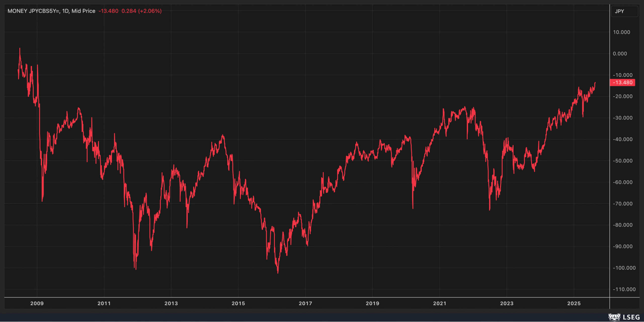644x322 pixels.
Task: Click the 2017 time axis label
Action: 305,303
